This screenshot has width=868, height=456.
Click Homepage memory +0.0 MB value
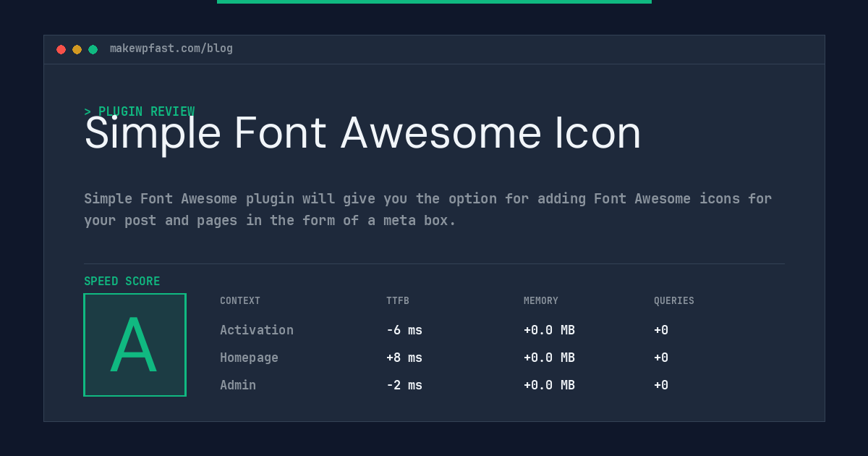coord(550,358)
